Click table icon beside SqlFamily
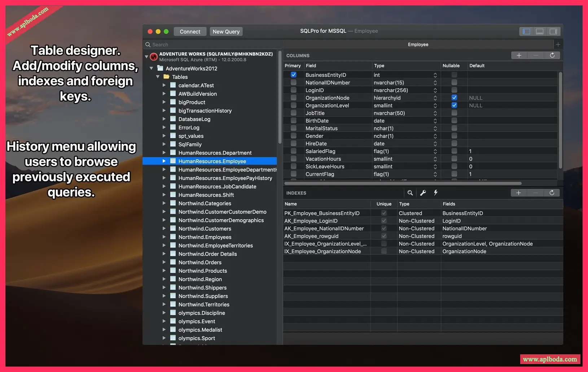Viewport: 588px width, 372px height. coord(173,144)
